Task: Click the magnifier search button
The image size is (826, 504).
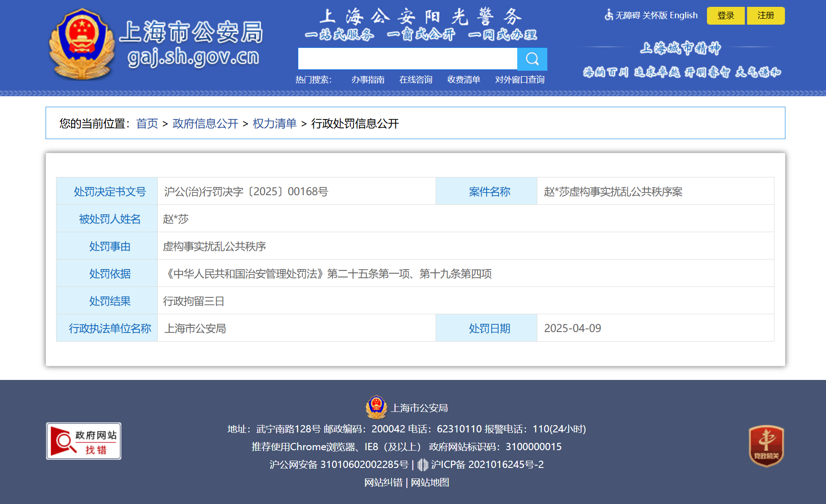Action: (x=532, y=59)
